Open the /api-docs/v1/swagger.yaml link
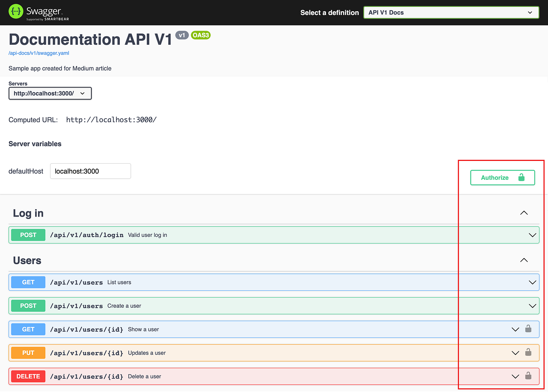The image size is (548, 392). (39, 53)
